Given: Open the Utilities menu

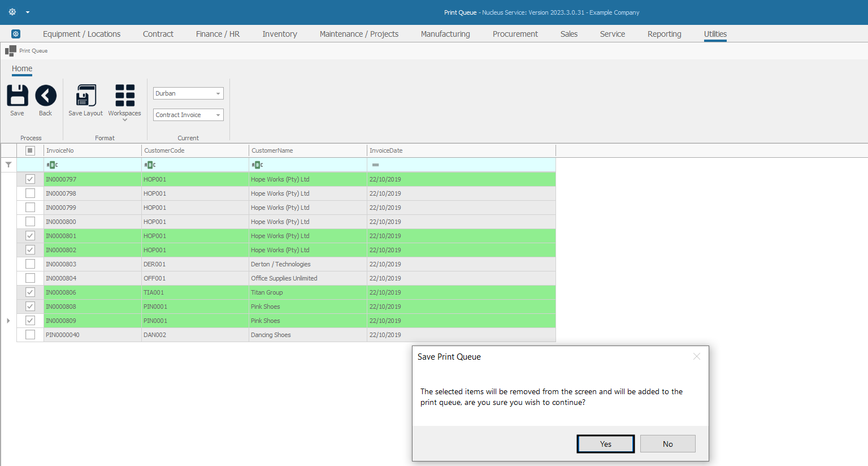Looking at the screenshot, I should click(715, 34).
